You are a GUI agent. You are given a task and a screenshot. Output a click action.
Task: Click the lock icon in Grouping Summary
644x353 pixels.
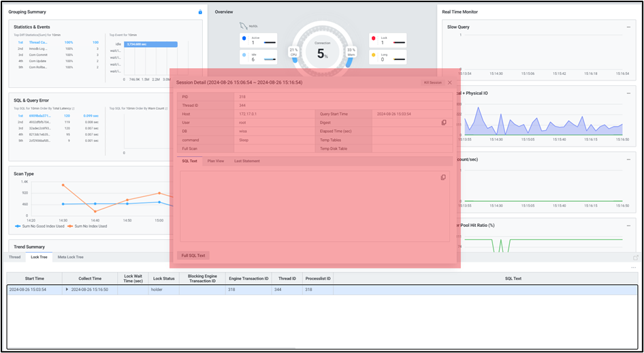click(200, 12)
